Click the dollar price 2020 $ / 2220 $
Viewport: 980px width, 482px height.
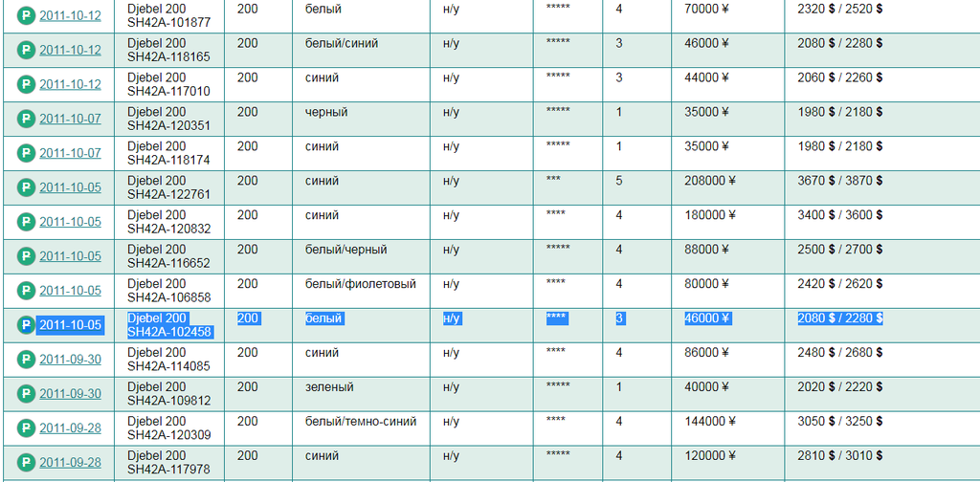[840, 387]
